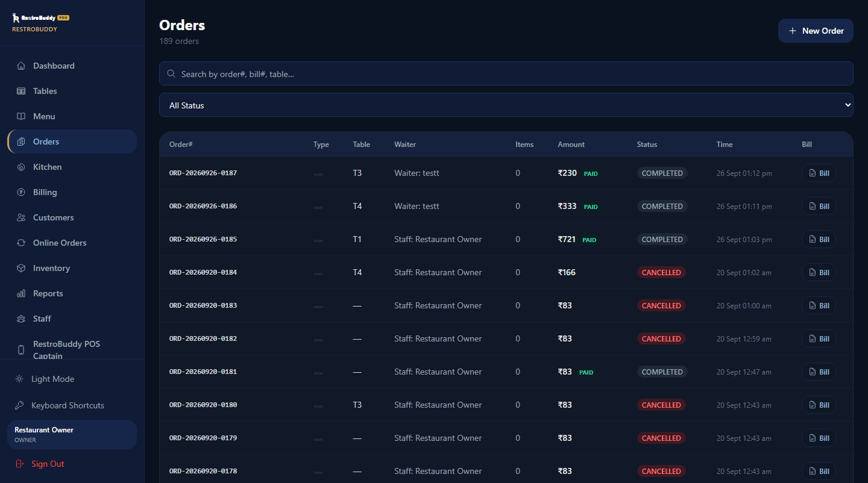Screen dimensions: 868x483
Task: Click the Inventory box icon
Action: click(21, 268)
